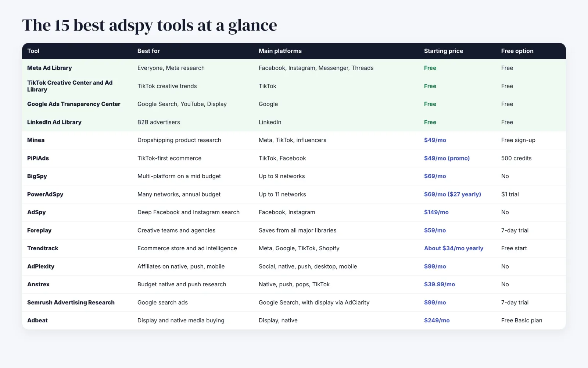Click the 'Foreplay' tool name
Image resolution: width=588 pixels, height=368 pixels.
coord(39,230)
